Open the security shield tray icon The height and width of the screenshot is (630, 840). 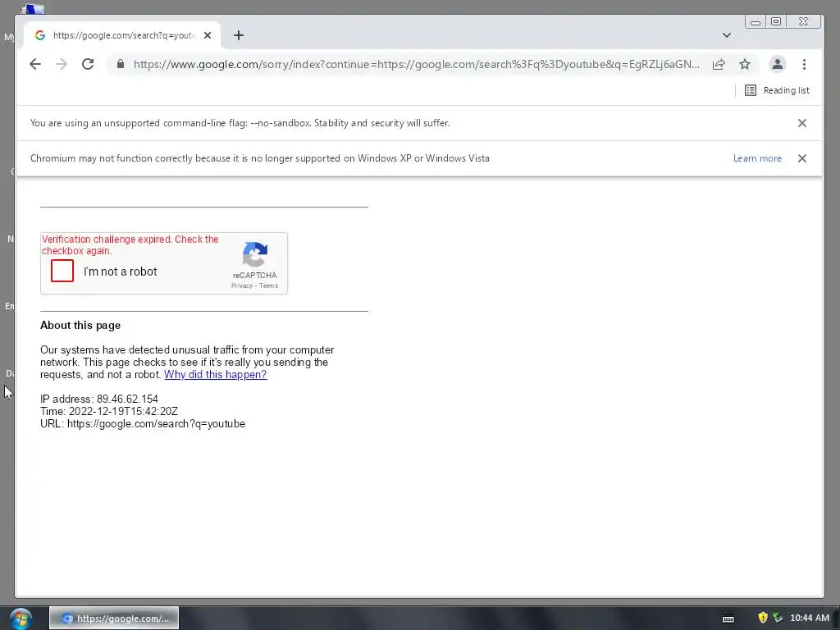point(763,618)
